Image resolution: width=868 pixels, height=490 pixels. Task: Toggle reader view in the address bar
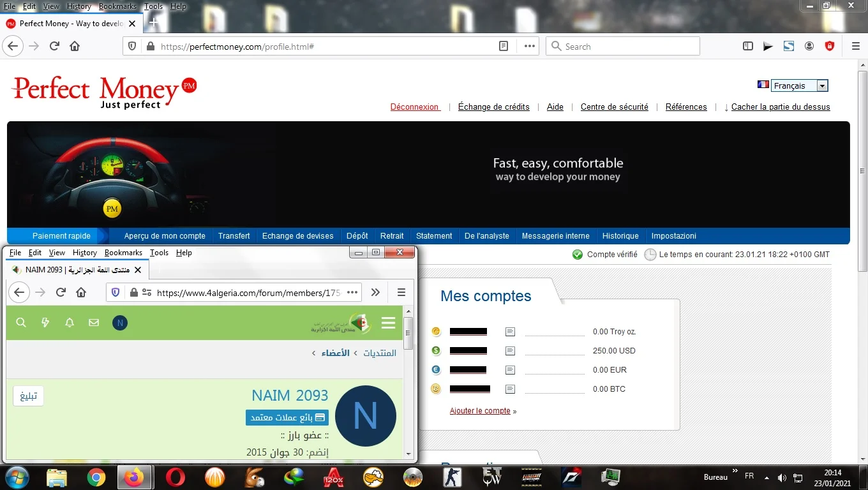(504, 46)
